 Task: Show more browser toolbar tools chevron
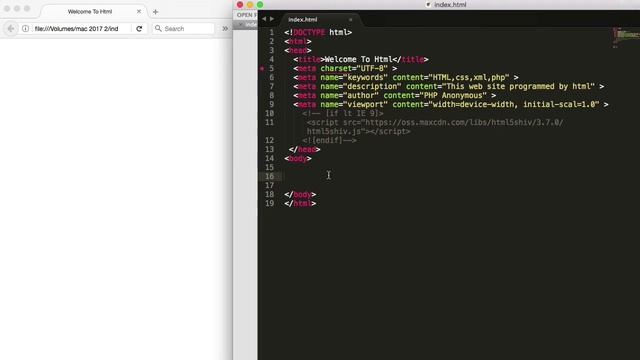(225, 29)
